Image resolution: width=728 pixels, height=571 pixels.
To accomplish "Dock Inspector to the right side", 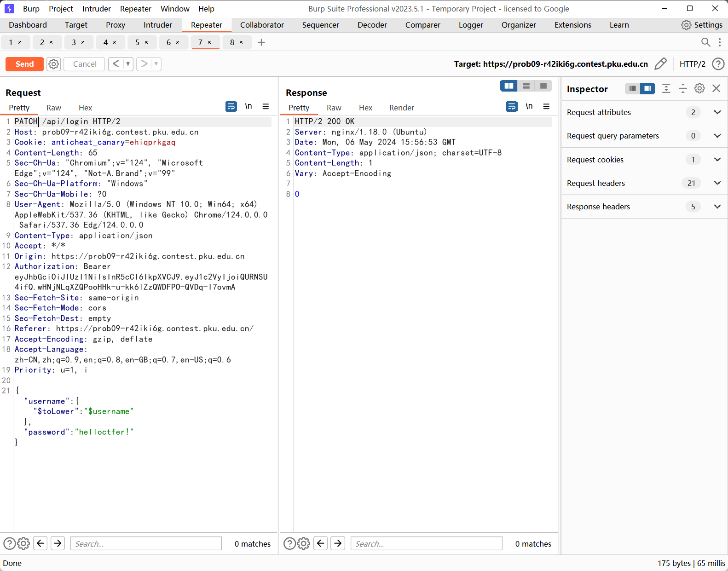I will 647,88.
